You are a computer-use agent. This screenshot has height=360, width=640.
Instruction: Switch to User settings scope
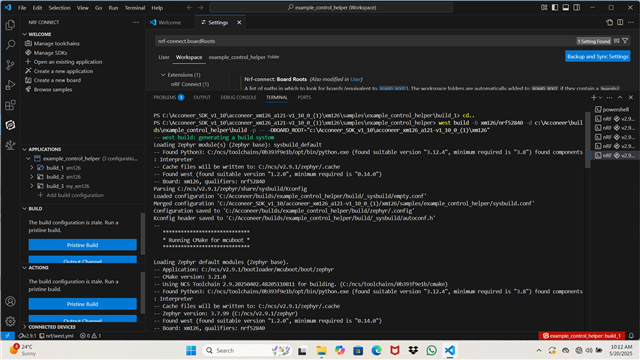pyautogui.click(x=164, y=57)
